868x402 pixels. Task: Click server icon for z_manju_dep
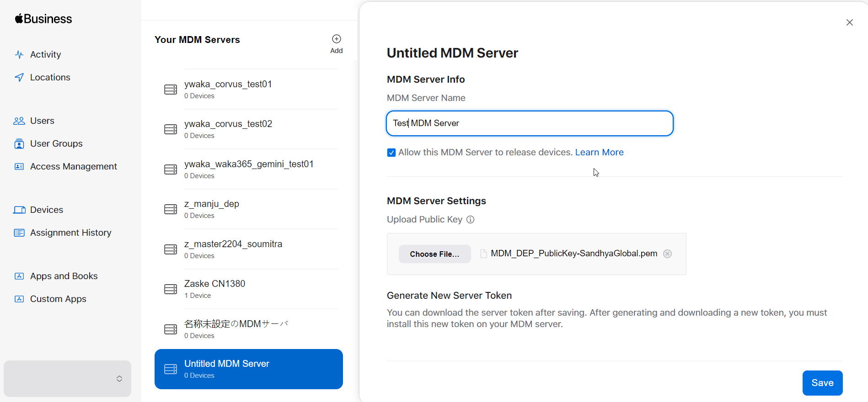171,209
